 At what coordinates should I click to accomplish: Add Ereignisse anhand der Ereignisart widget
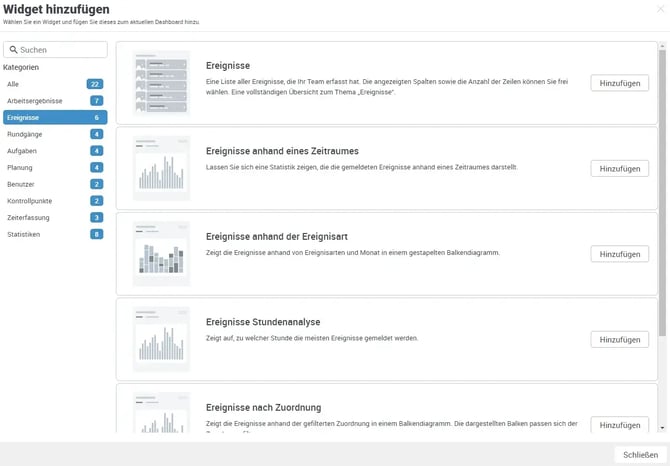(x=620, y=254)
